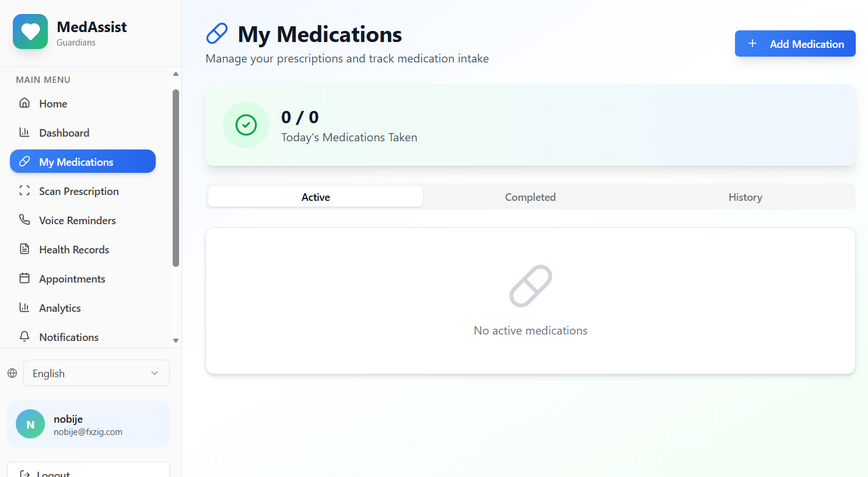Viewport: 868px width, 477px height.
Task: Open the History tab
Action: [x=745, y=197]
